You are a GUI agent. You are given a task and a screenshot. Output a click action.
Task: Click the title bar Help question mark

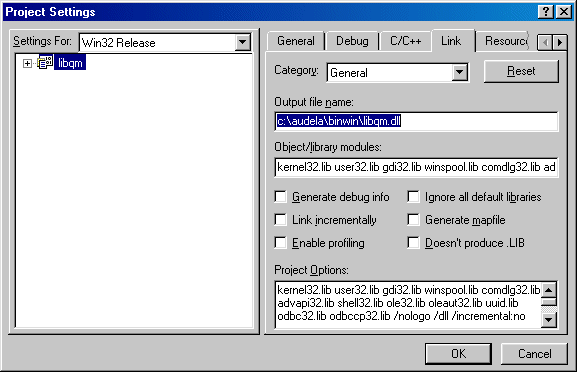546,12
